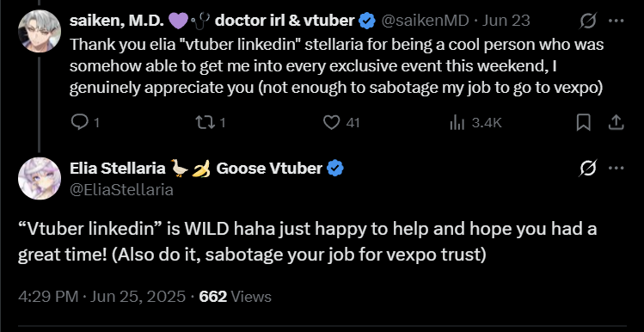Open @EliaStellaria handle
The width and height of the screenshot is (644, 332).
[121, 190]
